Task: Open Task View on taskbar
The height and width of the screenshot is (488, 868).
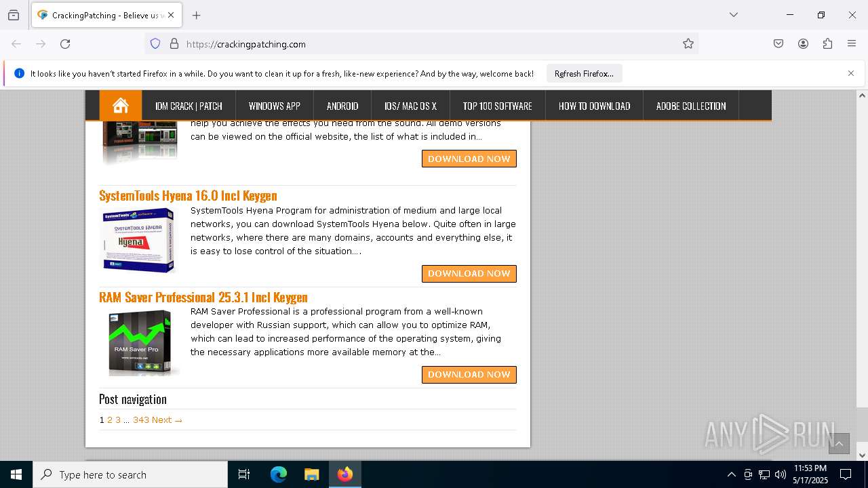Action: [244, 474]
